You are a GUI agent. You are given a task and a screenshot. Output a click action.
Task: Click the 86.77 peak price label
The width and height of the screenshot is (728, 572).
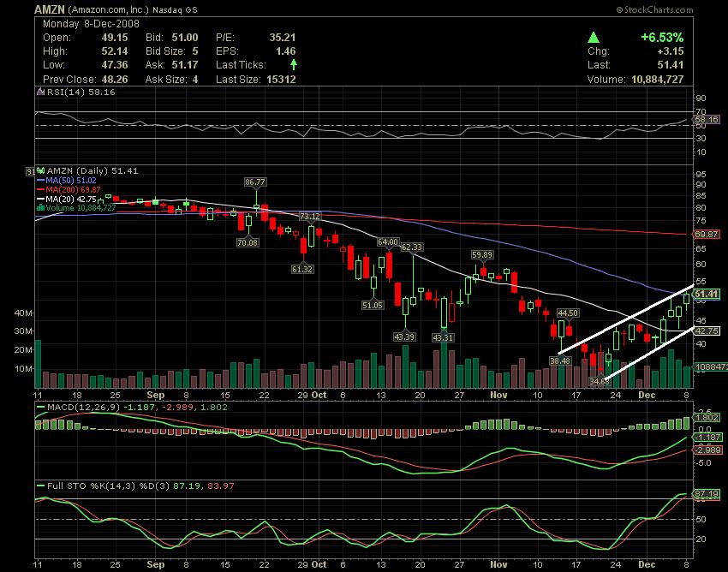coord(255,182)
